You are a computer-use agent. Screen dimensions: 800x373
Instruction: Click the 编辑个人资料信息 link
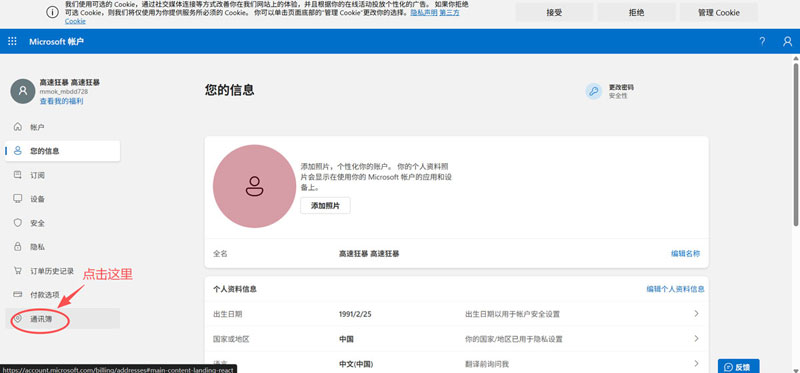(676, 289)
